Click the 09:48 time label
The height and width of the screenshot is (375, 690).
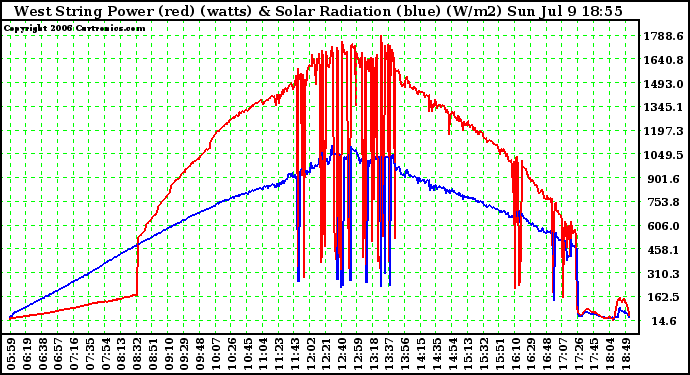pyautogui.click(x=200, y=354)
